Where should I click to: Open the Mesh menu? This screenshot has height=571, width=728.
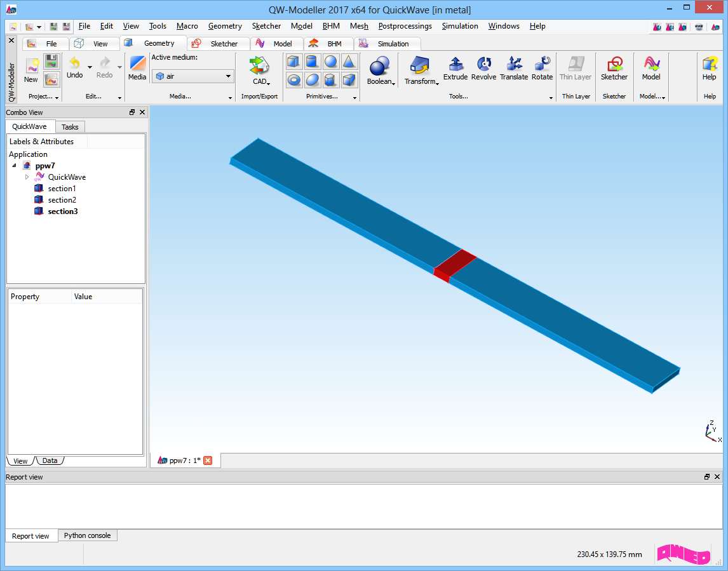(359, 26)
